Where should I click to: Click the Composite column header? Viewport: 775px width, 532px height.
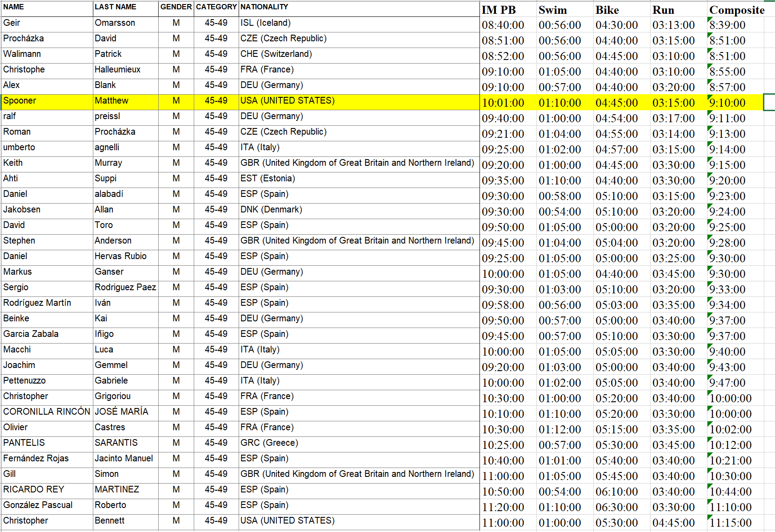coord(736,10)
